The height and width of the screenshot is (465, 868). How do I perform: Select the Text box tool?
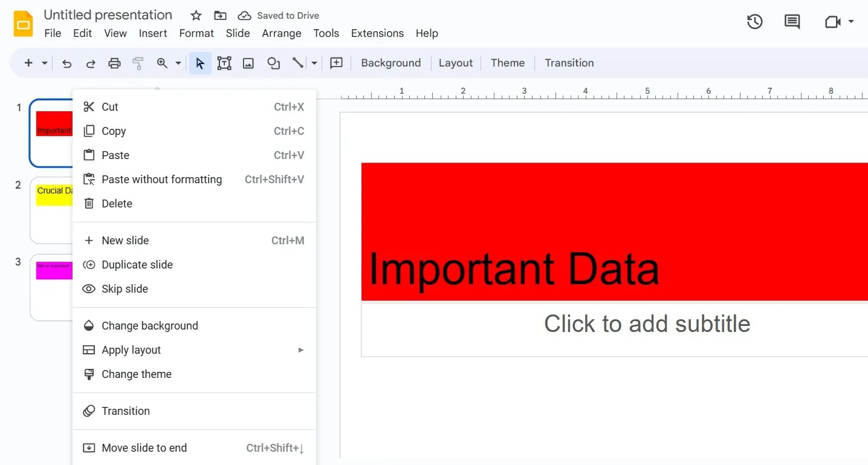point(224,62)
